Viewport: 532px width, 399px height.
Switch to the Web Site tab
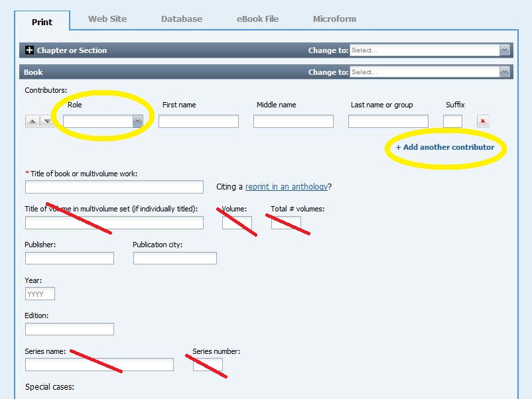tap(107, 19)
